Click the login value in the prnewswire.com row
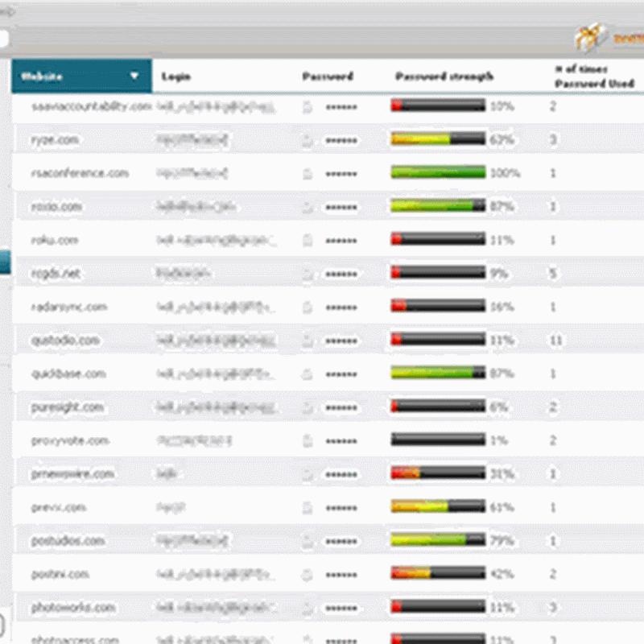644x644 pixels. point(167,474)
